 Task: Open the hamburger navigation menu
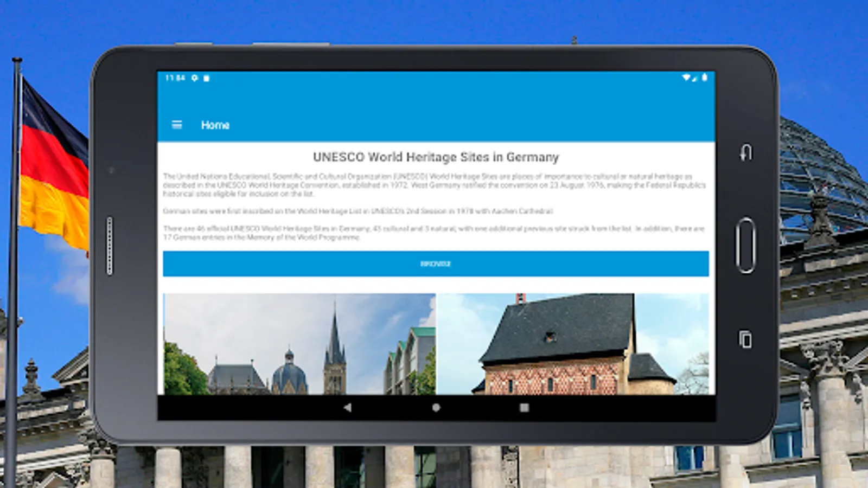point(177,125)
